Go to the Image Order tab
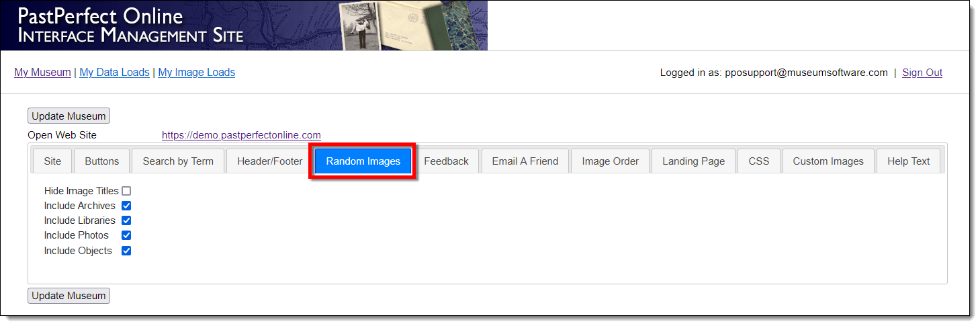This screenshot has width=980, height=326. (611, 161)
